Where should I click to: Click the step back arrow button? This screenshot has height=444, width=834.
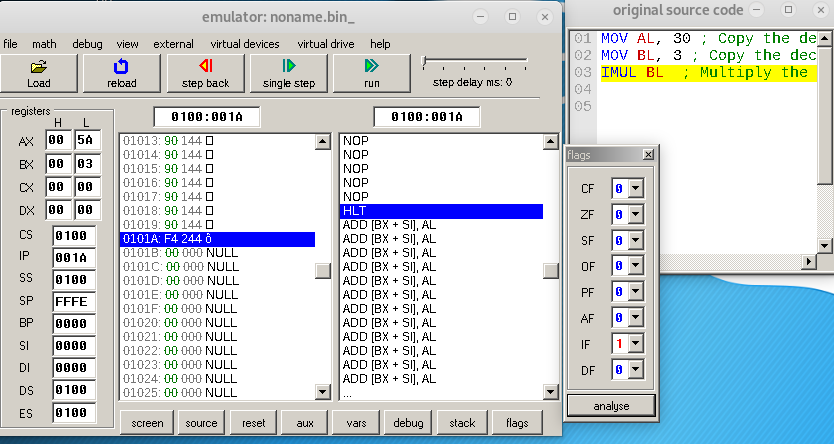[205, 73]
